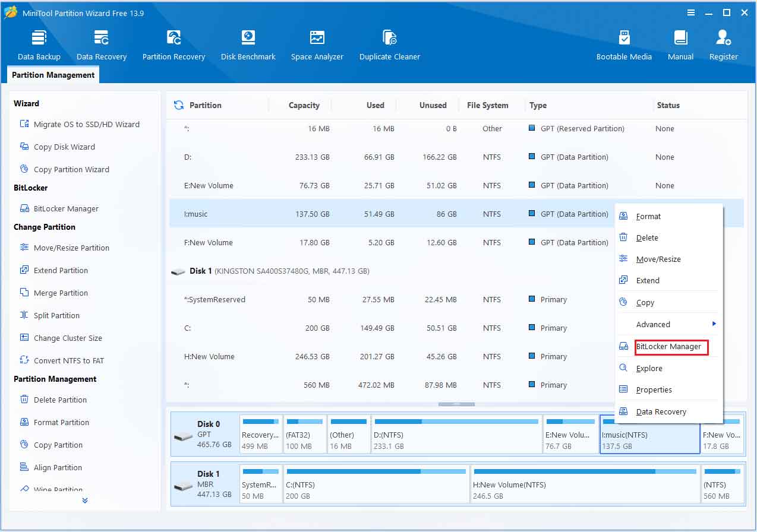The width and height of the screenshot is (757, 532).
Task: Create Bootable Media
Action: pyautogui.click(x=624, y=45)
